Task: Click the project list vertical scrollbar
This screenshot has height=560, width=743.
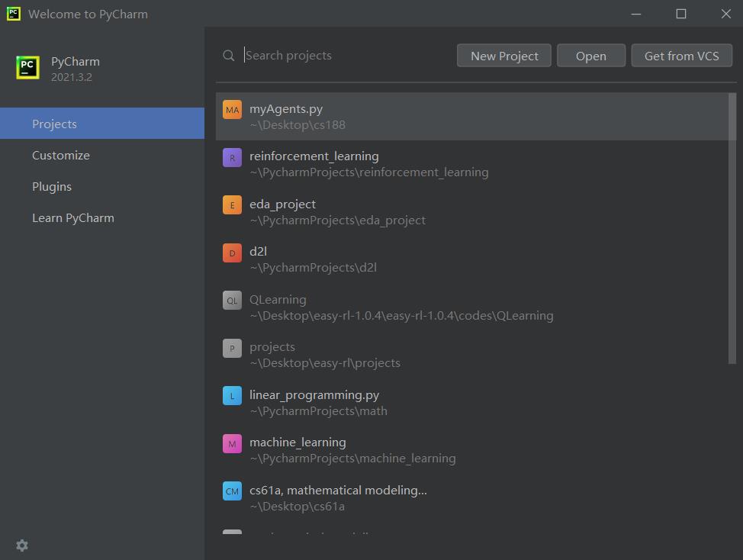Action: tap(732, 229)
